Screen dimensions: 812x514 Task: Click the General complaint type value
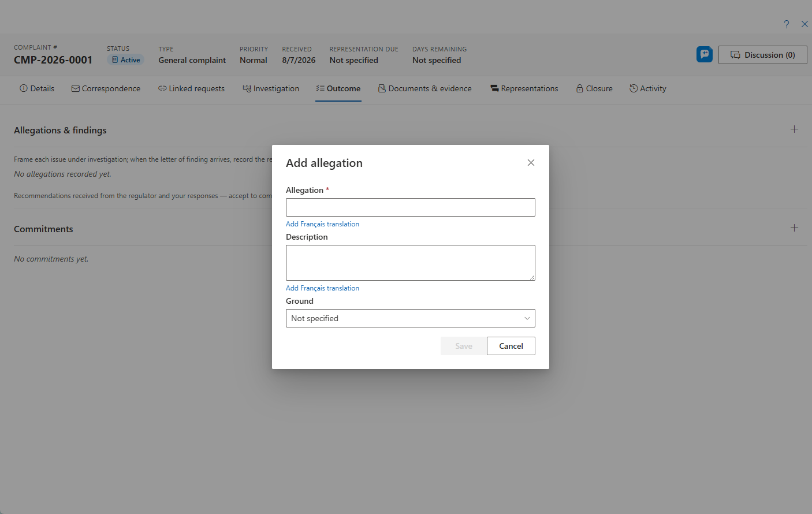coord(192,60)
